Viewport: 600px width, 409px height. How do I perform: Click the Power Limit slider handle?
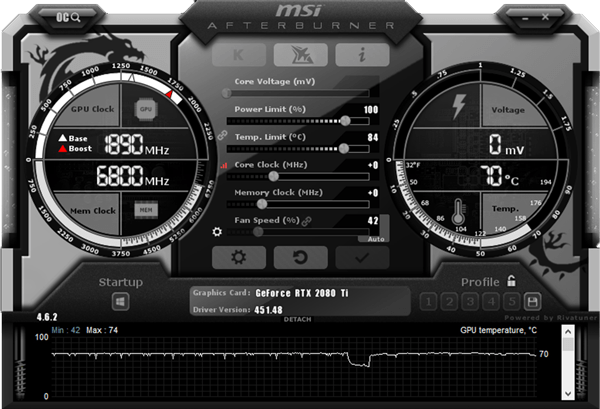346,120
